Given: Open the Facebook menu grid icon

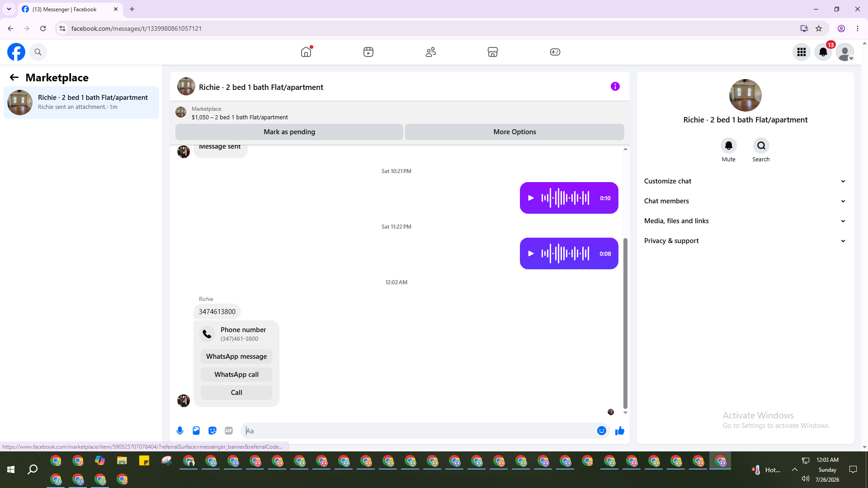Looking at the screenshot, I should point(802,52).
